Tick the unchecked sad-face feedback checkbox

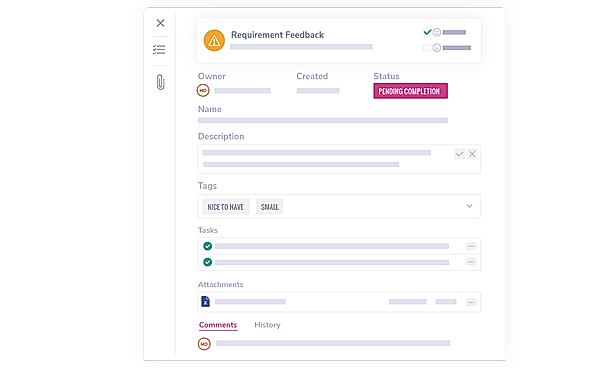[x=427, y=48]
